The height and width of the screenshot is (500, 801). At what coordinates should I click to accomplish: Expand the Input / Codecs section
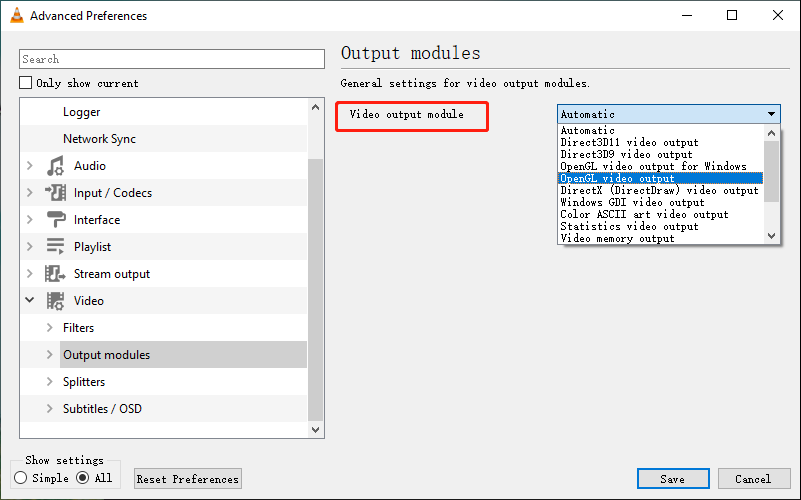30,193
